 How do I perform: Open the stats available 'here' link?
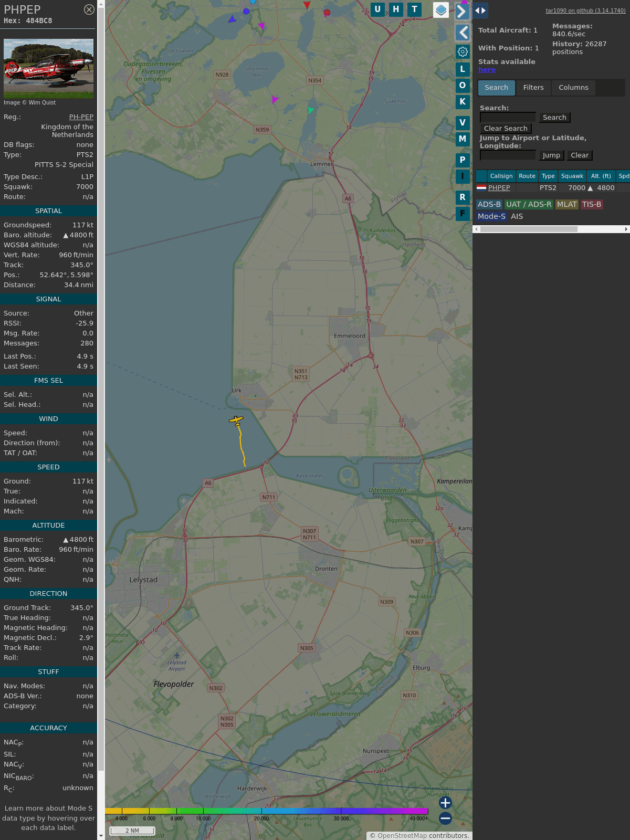pos(487,70)
